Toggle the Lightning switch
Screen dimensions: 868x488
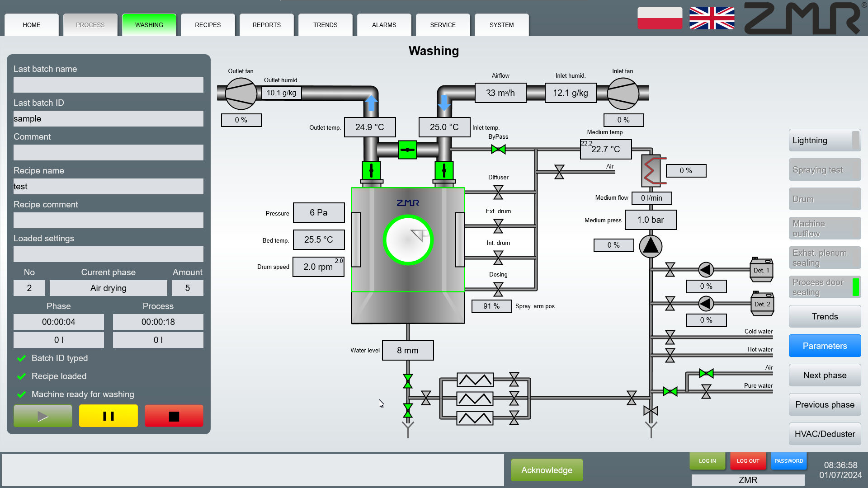click(824, 141)
